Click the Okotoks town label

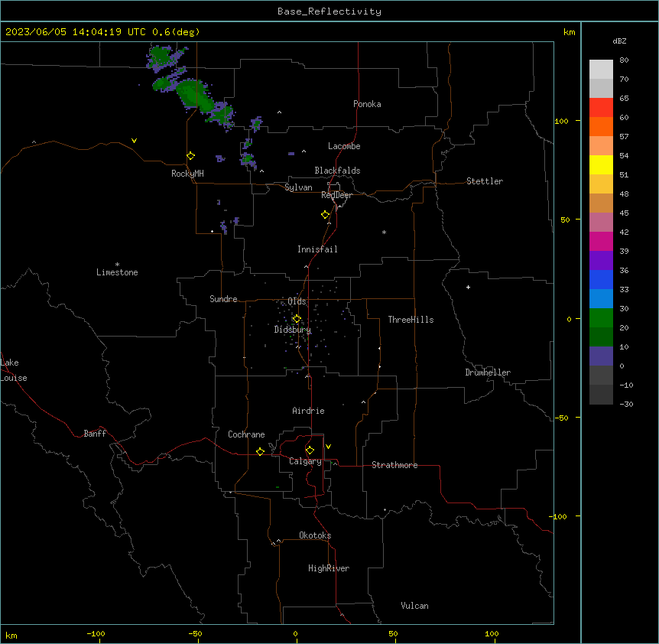315,535
